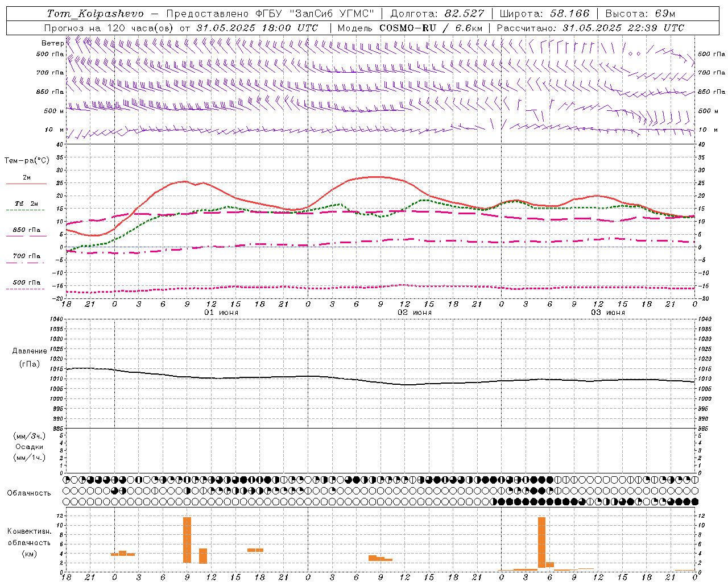The width and height of the screenshot is (728, 582).
Task: Click the 'Конвективн.' convective cloud label
Action: click(29, 531)
